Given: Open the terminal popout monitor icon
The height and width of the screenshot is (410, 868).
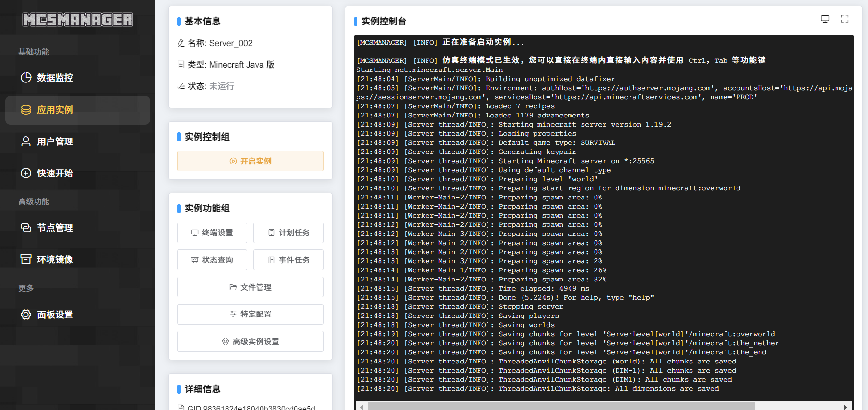Looking at the screenshot, I should point(825,19).
